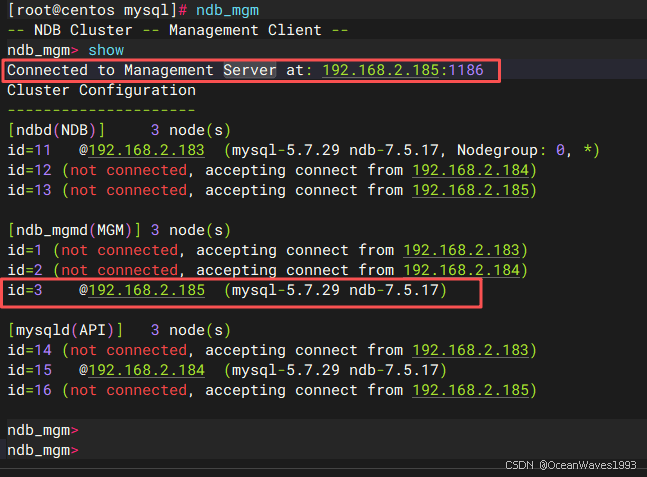Click 'not connected' in the id=12 row
The width and height of the screenshot is (647, 477).
(x=129, y=170)
